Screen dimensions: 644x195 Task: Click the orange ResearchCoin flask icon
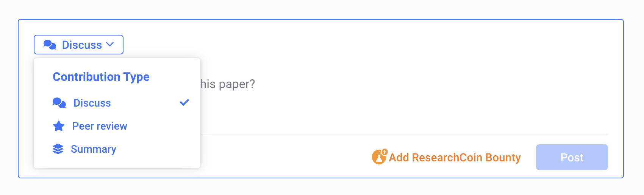click(x=379, y=157)
